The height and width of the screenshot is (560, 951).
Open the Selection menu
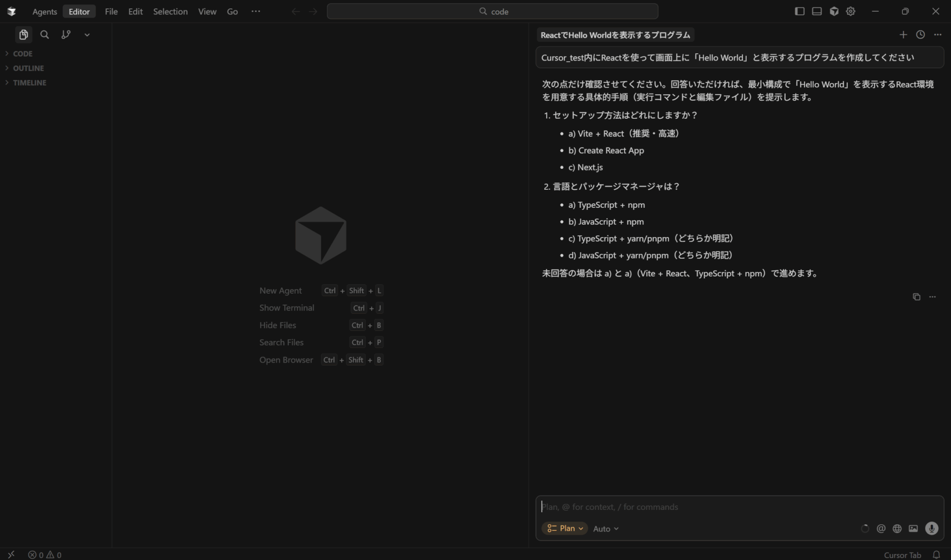(170, 12)
